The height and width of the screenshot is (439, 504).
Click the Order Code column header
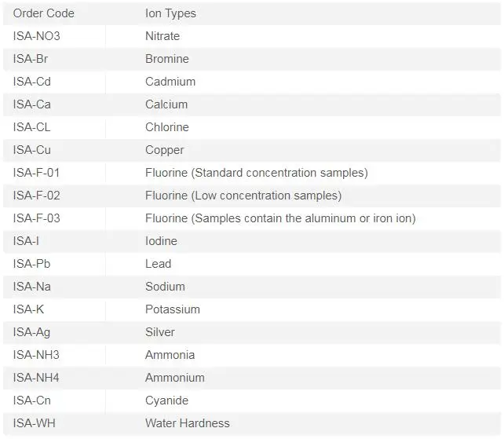tap(44, 13)
